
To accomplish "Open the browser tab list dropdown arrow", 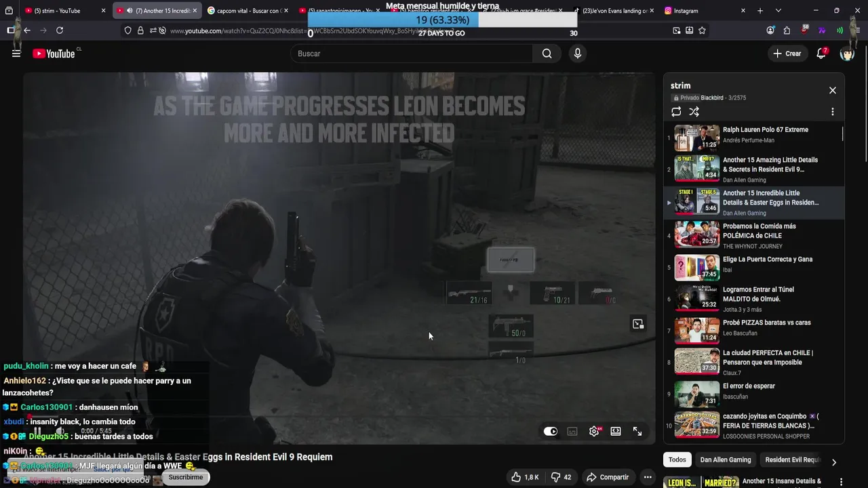I will click(x=778, y=11).
